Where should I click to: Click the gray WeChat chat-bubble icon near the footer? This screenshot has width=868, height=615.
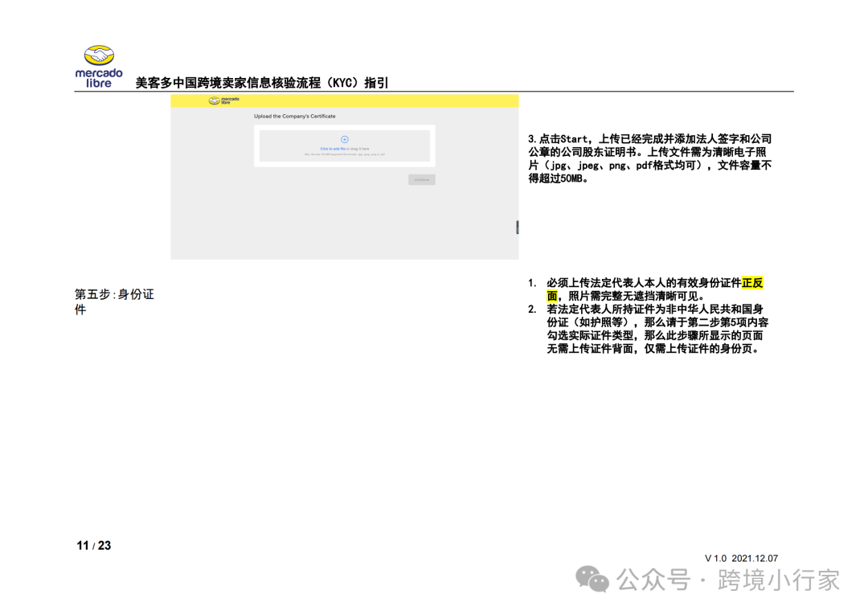[592, 579]
